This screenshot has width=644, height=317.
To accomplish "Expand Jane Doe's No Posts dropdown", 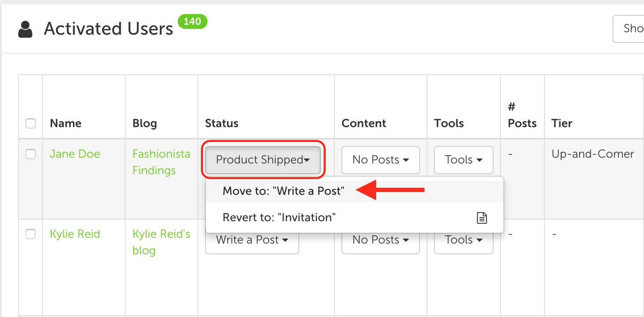I will pyautogui.click(x=381, y=160).
